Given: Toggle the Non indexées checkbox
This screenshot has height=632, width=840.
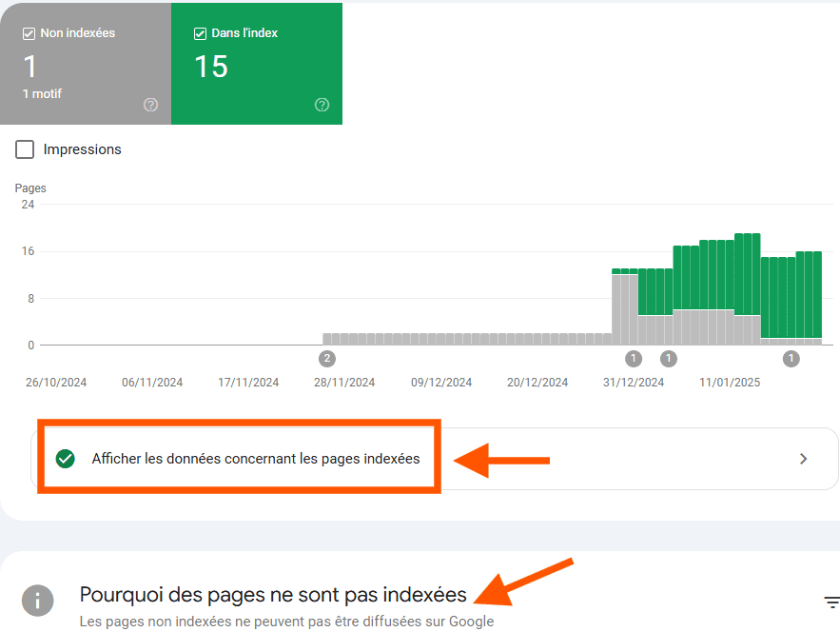Looking at the screenshot, I should (x=29, y=33).
